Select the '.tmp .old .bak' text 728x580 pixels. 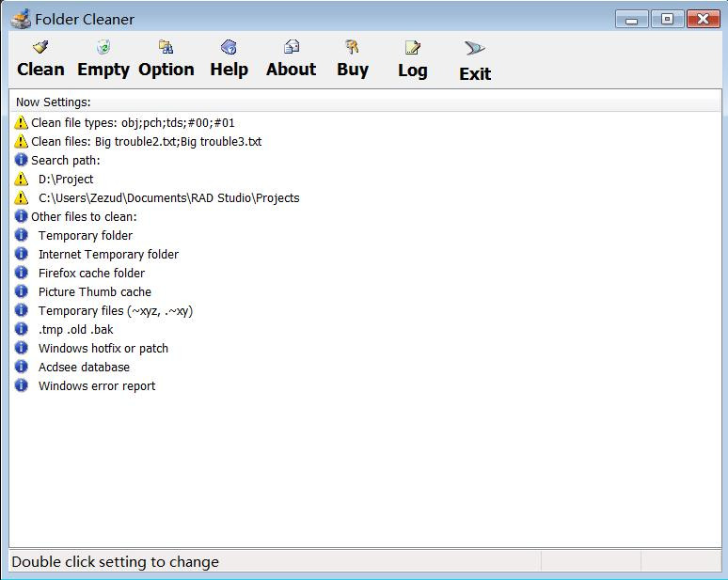75,330
